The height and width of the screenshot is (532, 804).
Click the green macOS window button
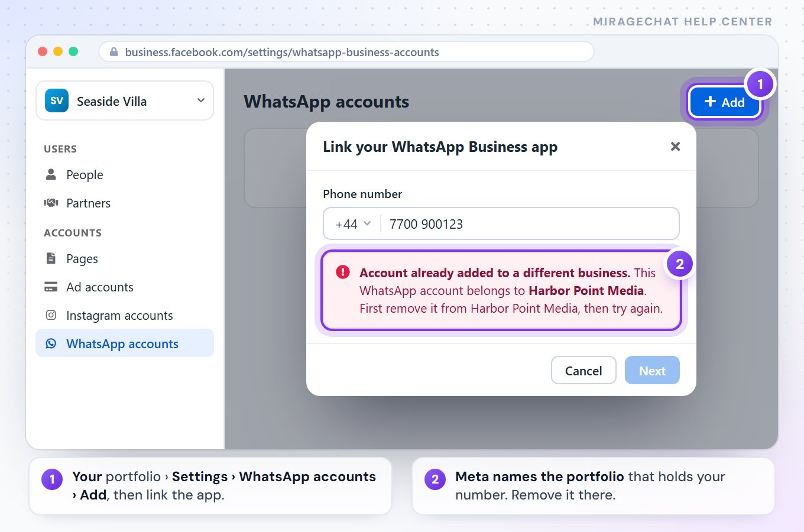pyautogui.click(x=73, y=51)
